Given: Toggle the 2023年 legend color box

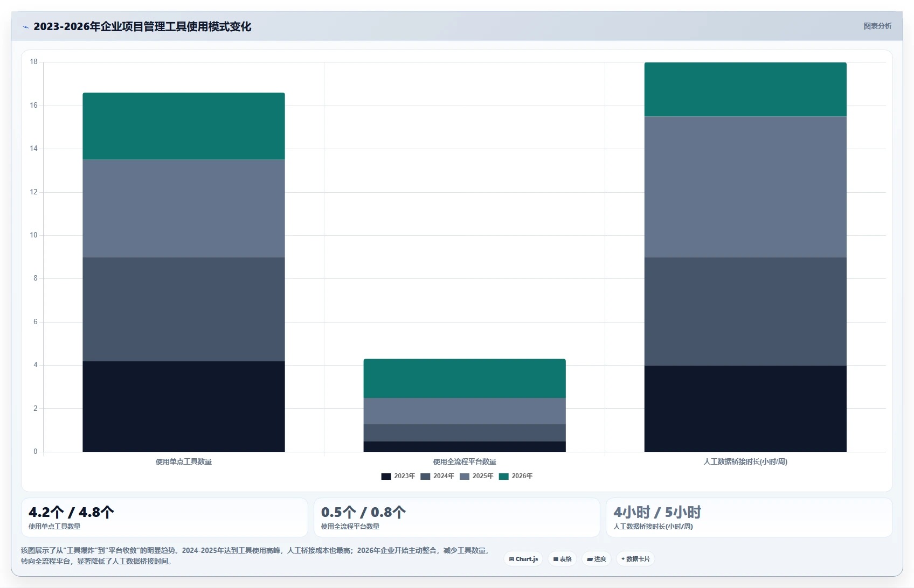Looking at the screenshot, I should pyautogui.click(x=386, y=476).
